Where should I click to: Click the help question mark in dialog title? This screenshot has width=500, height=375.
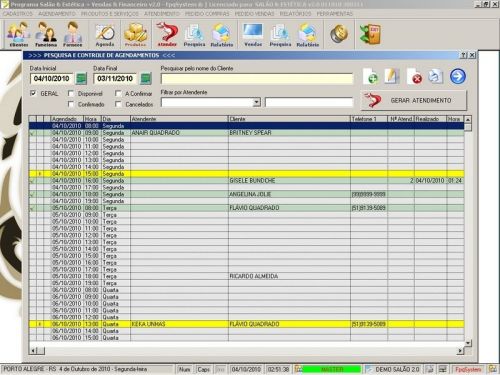click(463, 55)
